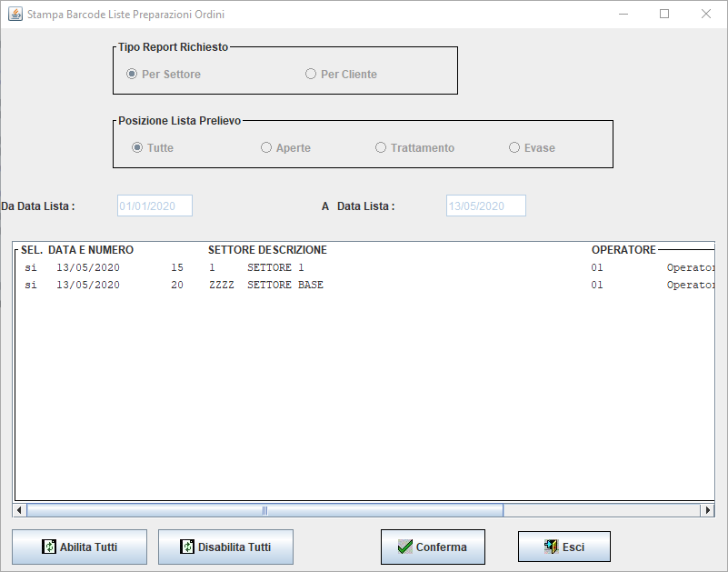Click the green checkmark Conferma icon
This screenshot has height=572, width=728.
point(405,547)
